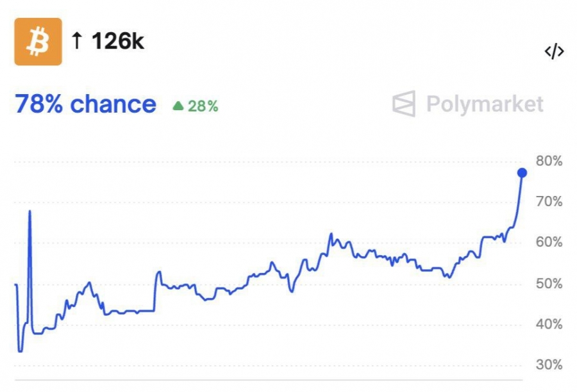Click the up arrow beside 126k
The image size is (577, 392).
(77, 42)
